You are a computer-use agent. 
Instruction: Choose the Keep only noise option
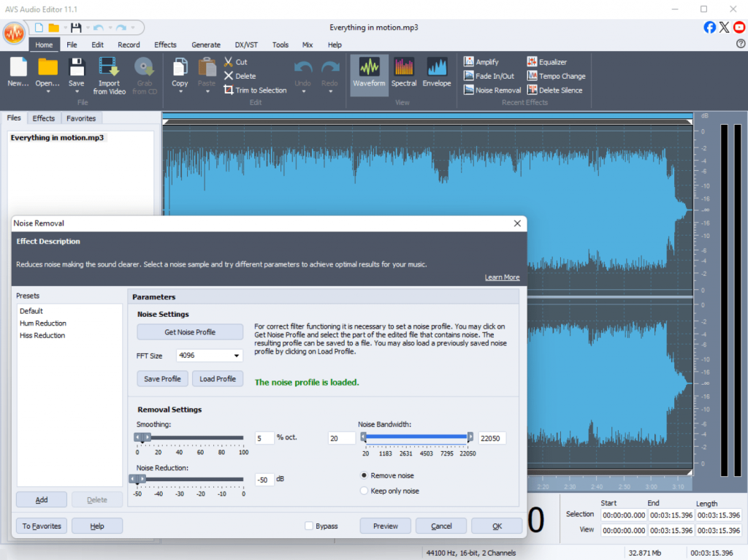[365, 491]
